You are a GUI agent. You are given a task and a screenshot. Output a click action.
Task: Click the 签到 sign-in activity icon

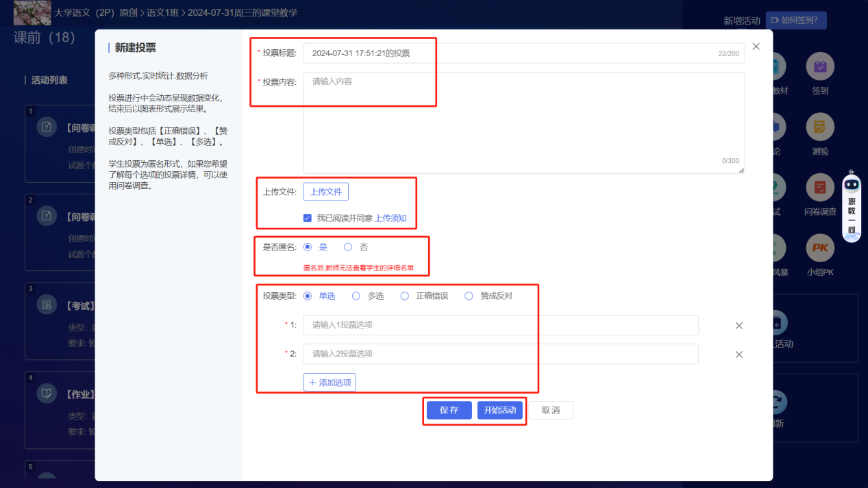point(820,66)
